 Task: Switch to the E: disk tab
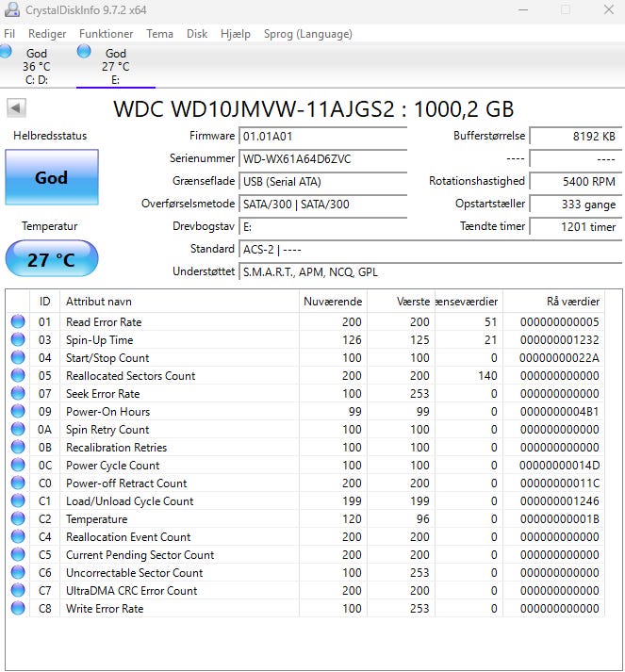tap(115, 66)
